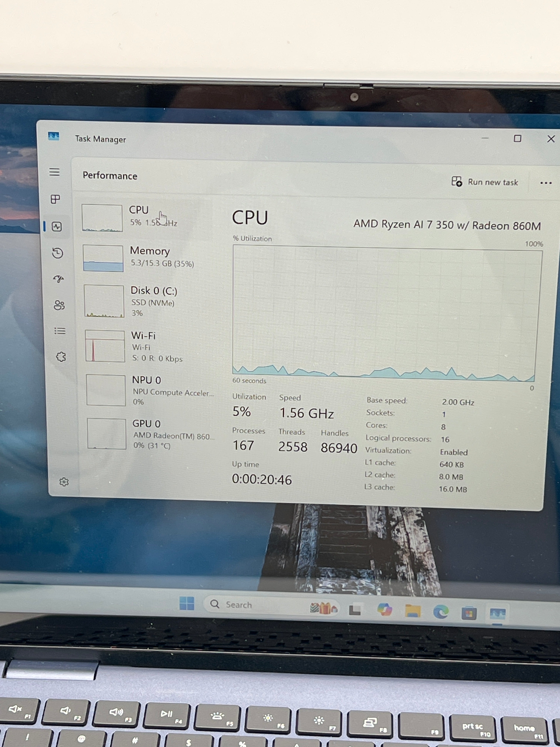
Task: Open the Windows Start menu
Action: click(187, 603)
